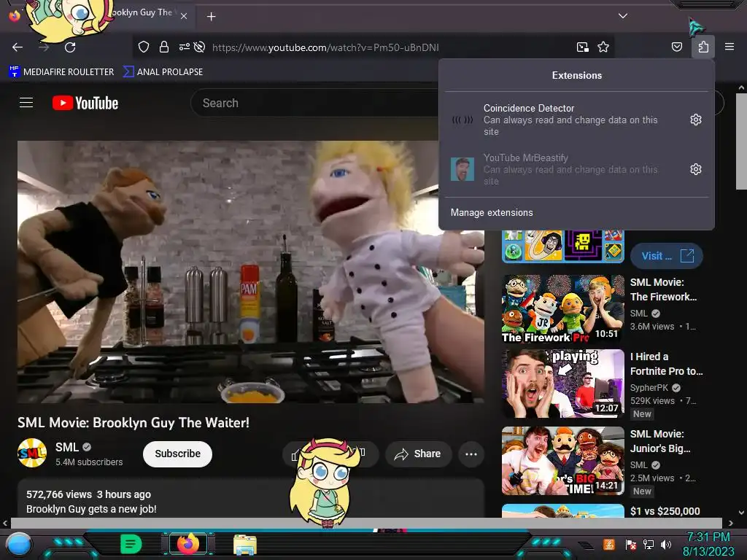Open Picture-in-Picture icon in address bar
This screenshot has height=560, width=747.
[582, 47]
